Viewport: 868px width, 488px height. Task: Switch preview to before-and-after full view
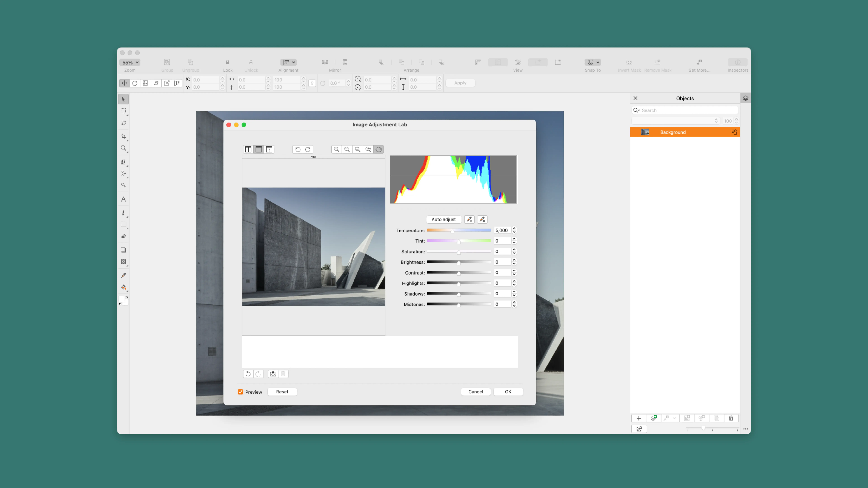(248, 149)
